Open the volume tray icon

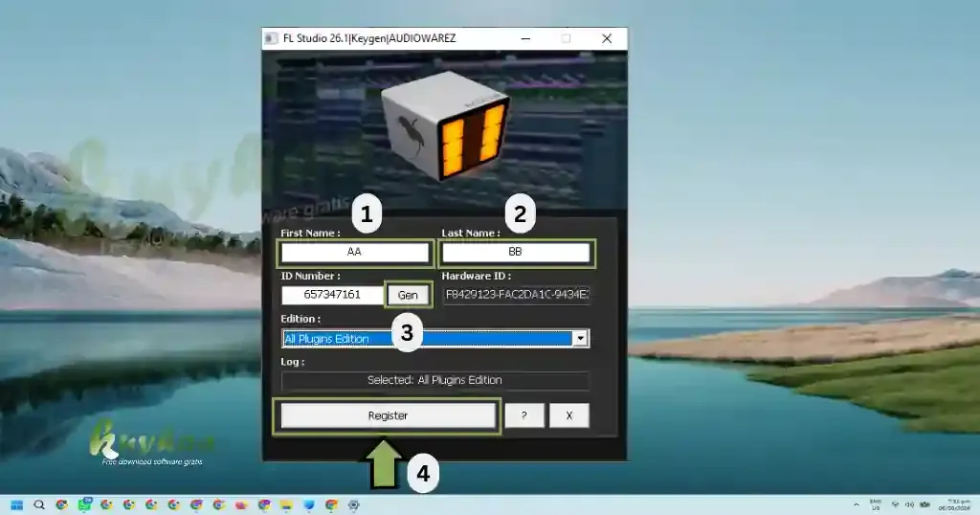coord(909,504)
